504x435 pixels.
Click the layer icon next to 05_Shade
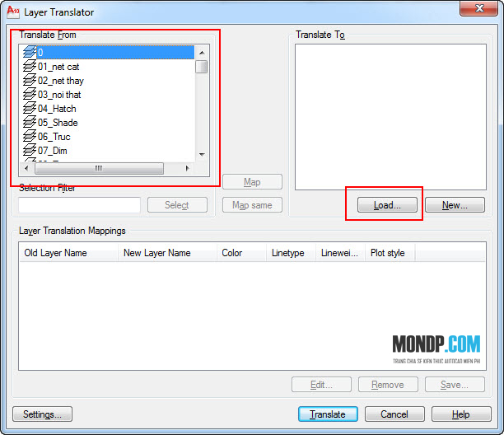[x=30, y=122]
